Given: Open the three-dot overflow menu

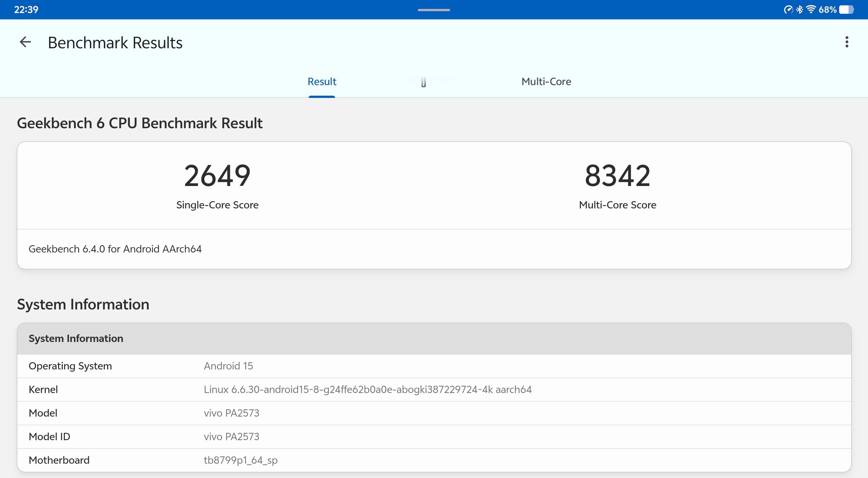Looking at the screenshot, I should pyautogui.click(x=846, y=42).
